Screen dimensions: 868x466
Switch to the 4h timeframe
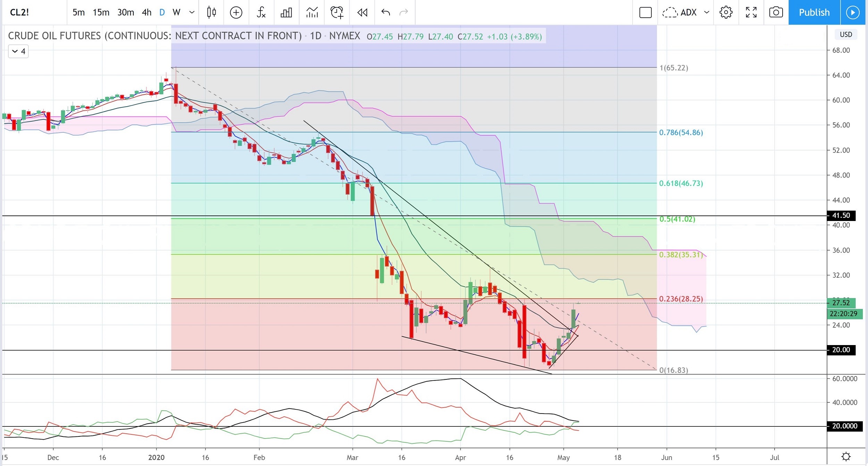click(x=147, y=13)
